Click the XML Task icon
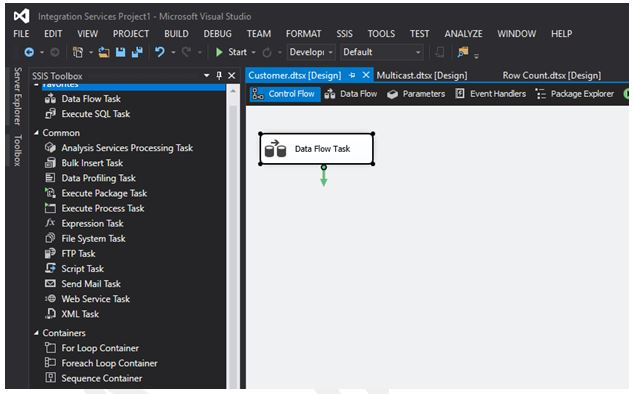The width and height of the screenshot is (634, 394). (x=50, y=314)
